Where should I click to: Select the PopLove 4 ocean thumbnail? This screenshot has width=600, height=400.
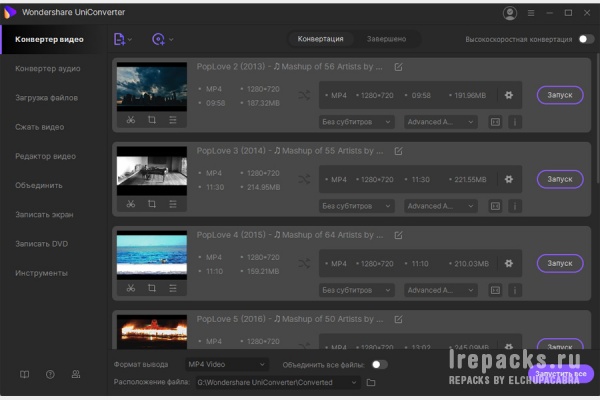152,255
